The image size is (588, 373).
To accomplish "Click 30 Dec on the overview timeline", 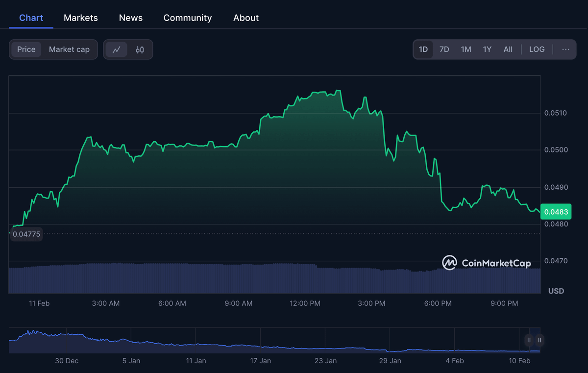I will pyautogui.click(x=67, y=361).
